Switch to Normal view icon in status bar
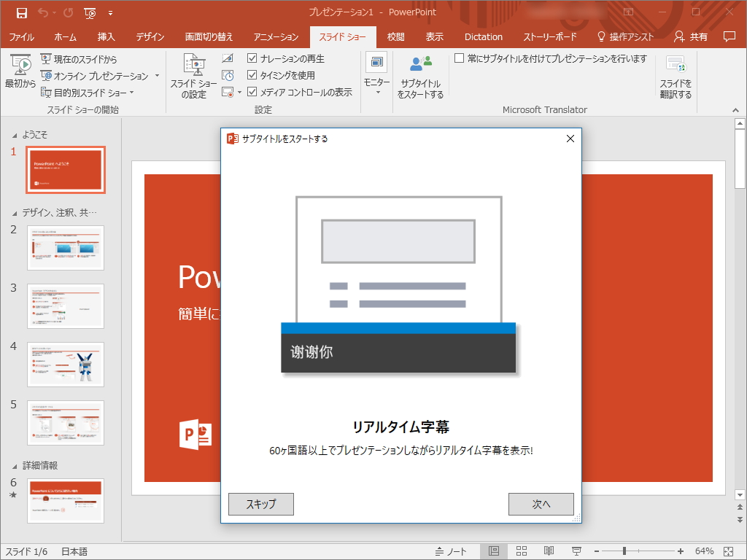 (494, 551)
